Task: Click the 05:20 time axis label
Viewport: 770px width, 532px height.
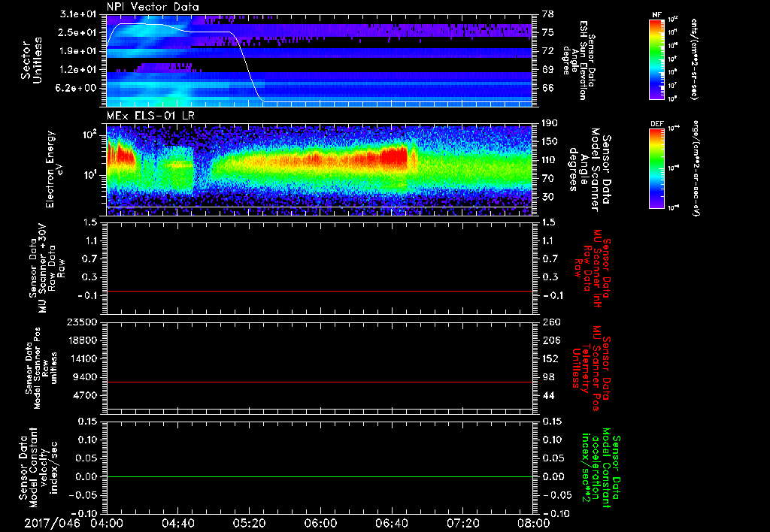Action: (249, 523)
